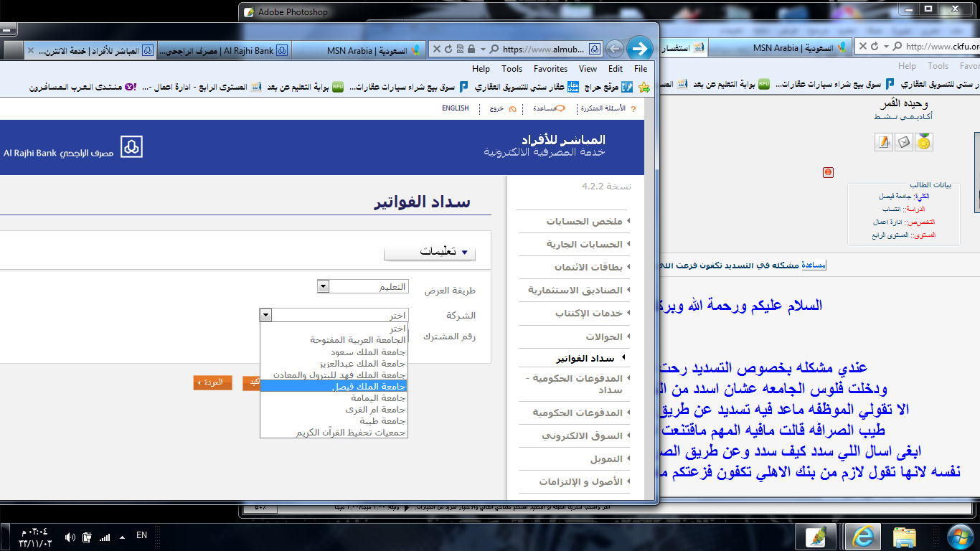Viewport: 980px width, 551px height.
Task: Switch to Al Rajhi Bank مصرف الراجحي tab
Action: [222, 50]
